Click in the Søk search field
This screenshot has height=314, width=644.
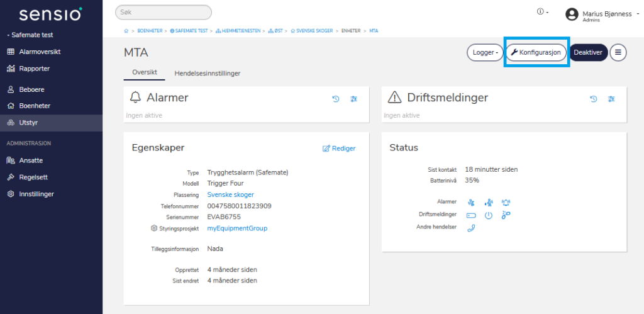coord(164,13)
